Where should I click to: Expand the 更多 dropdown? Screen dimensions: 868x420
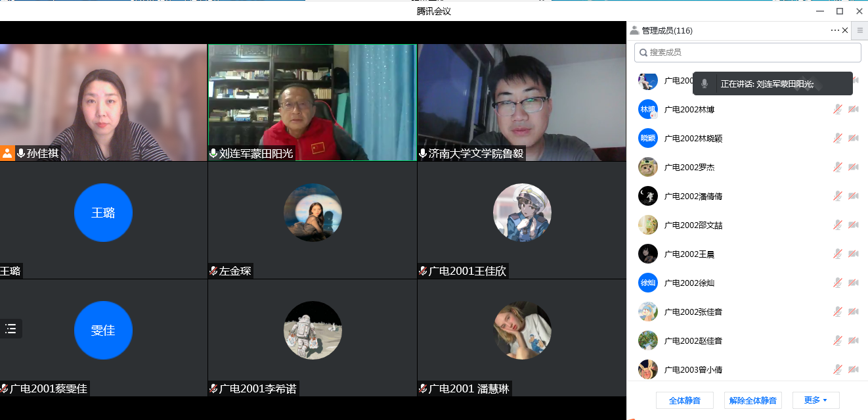coord(815,400)
